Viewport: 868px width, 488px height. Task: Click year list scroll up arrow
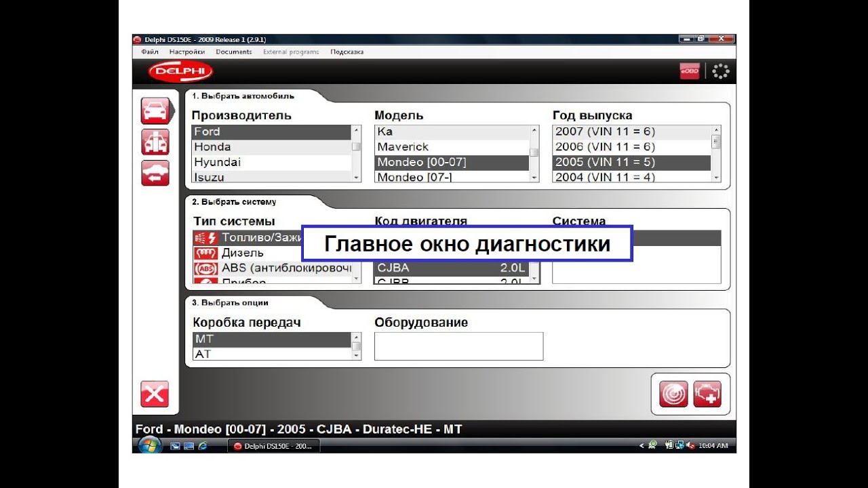716,130
